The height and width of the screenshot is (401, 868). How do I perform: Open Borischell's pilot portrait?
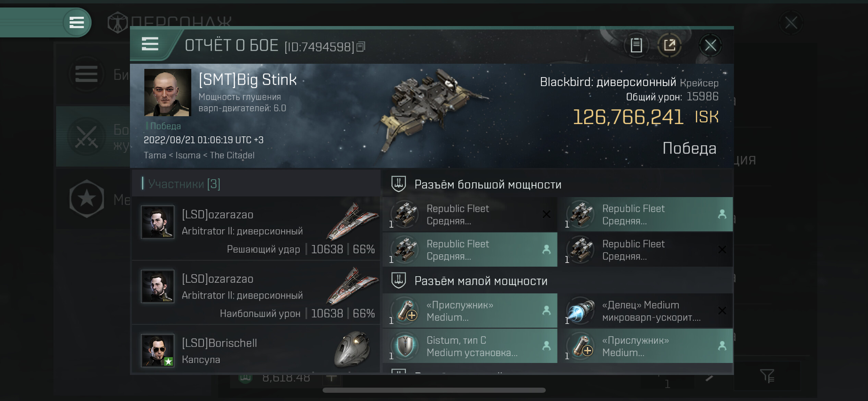[158, 350]
